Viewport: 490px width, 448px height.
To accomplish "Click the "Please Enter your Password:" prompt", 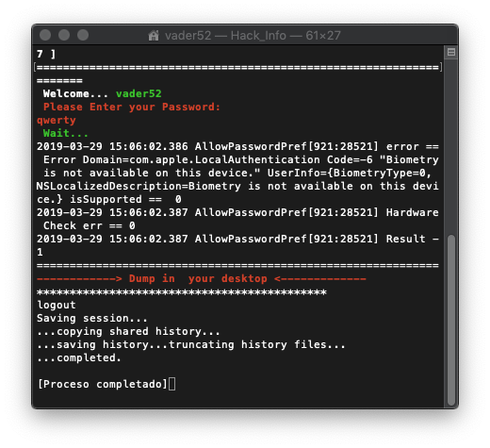I will (132, 107).
